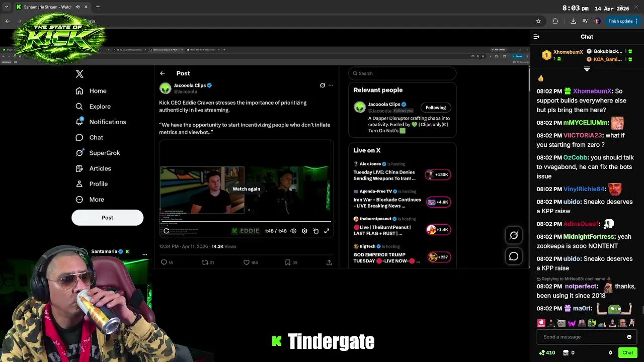Viewport: 644px width, 362px height.
Task: Go to Home in X sidebar
Action: coord(91,91)
